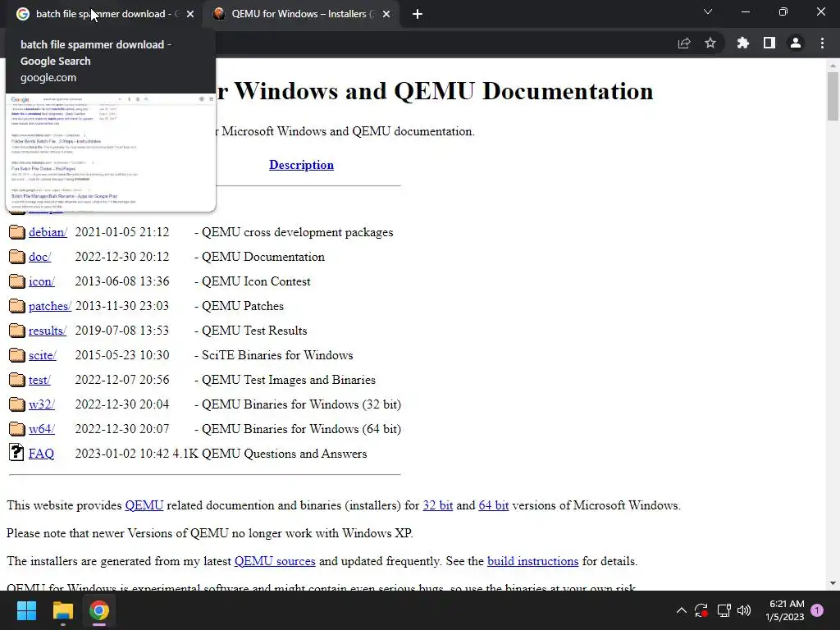Click the folder icon beside icon/

pyautogui.click(x=16, y=281)
